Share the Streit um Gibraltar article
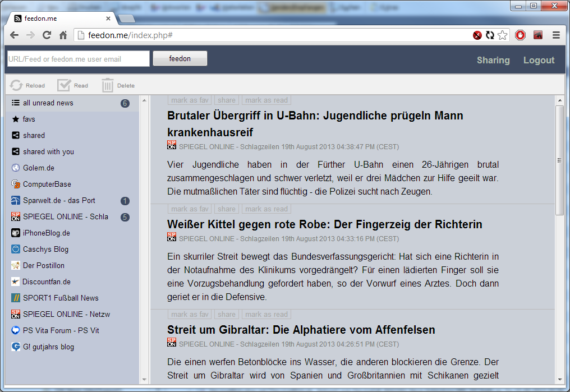Image resolution: width=570 pixels, height=392 pixels. click(x=227, y=314)
